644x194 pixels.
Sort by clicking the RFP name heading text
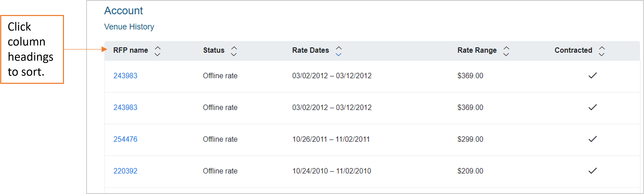pyautogui.click(x=130, y=50)
